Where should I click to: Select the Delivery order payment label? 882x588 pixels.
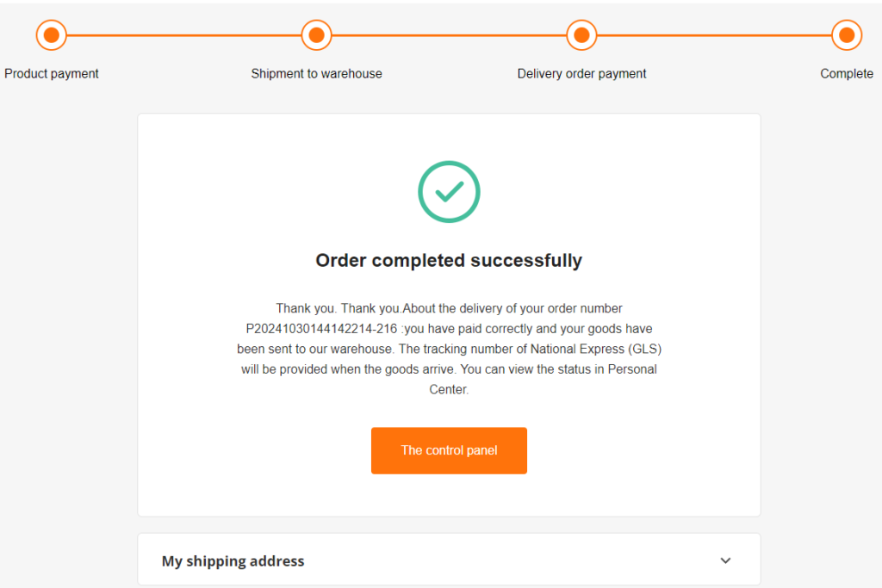[581, 74]
